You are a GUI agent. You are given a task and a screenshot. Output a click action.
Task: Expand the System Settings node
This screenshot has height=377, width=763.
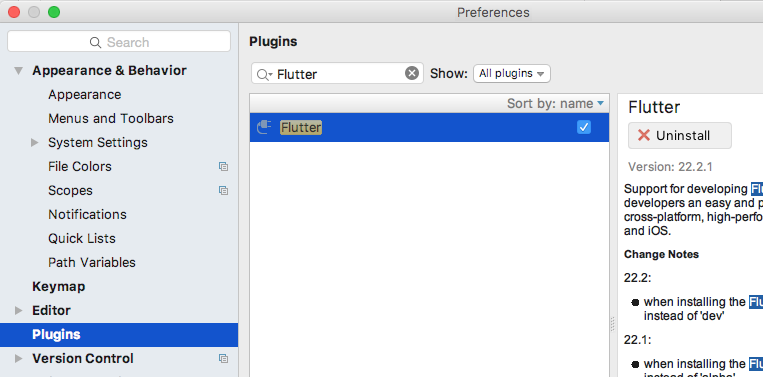pyautogui.click(x=35, y=143)
